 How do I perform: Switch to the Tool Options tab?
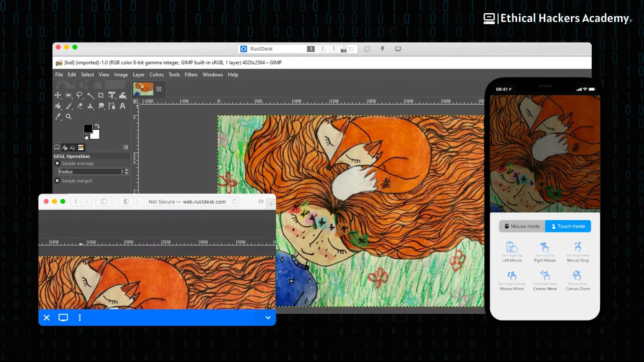coord(57,147)
